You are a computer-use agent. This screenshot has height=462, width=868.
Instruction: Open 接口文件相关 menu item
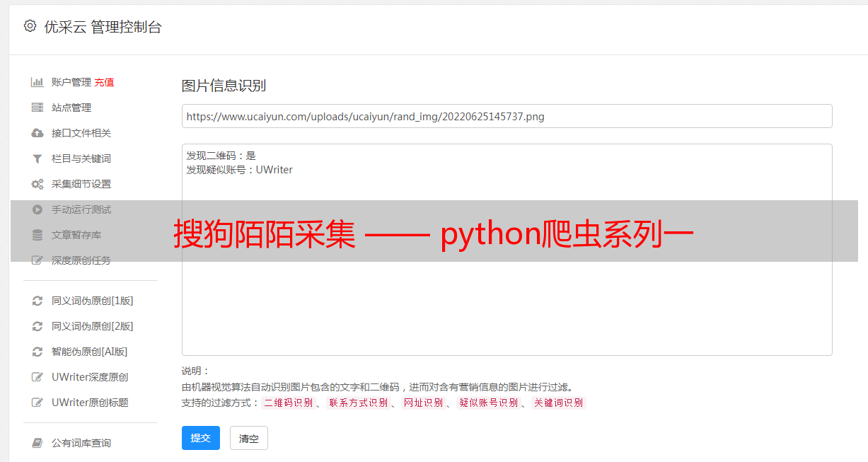tap(81, 133)
